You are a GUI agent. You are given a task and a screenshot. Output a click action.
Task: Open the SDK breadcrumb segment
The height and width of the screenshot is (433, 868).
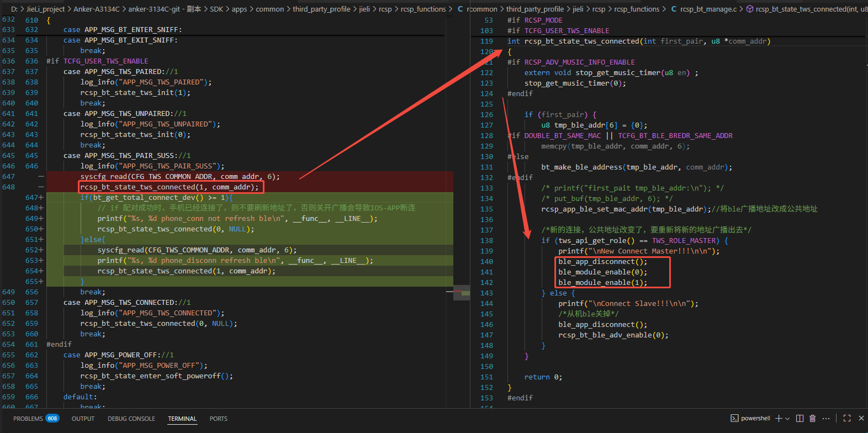[x=216, y=9]
